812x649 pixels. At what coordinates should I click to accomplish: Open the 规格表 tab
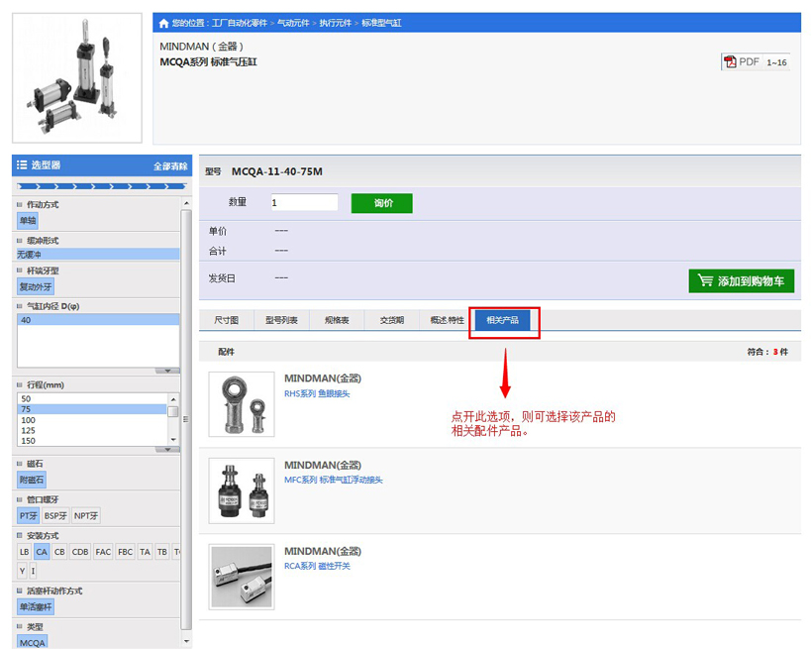pyautogui.click(x=337, y=320)
